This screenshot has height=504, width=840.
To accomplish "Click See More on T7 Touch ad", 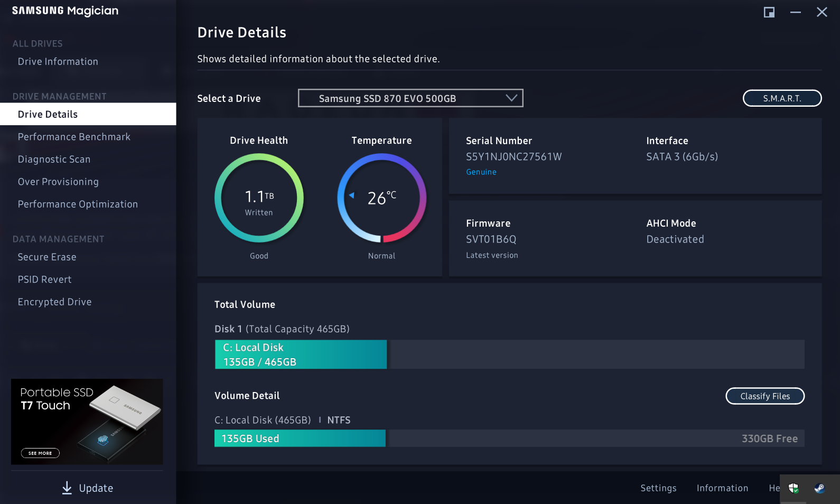I will click(40, 453).
